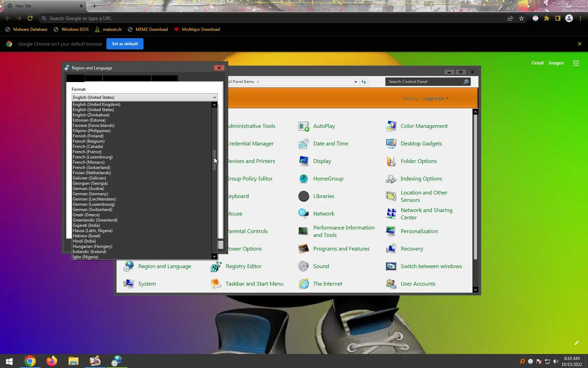Open the Google apps grid icon
Image resolution: width=588 pixels, height=368 pixels.
576,63
